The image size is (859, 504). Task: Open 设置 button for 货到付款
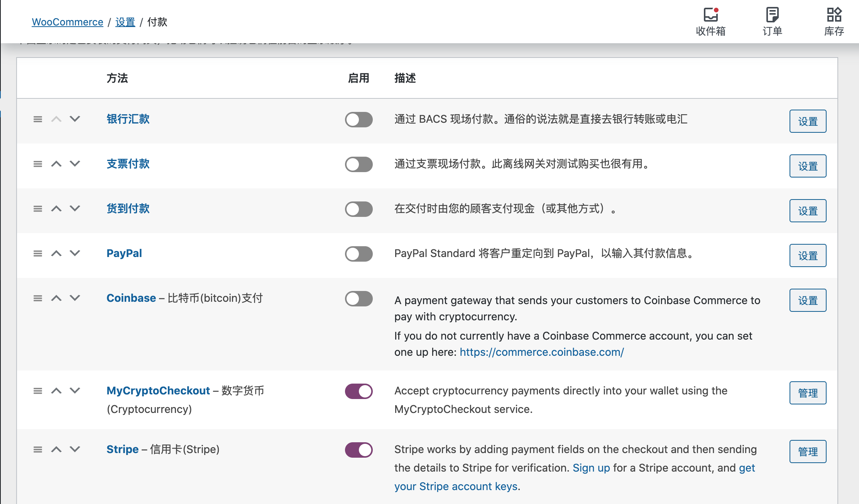tap(808, 211)
